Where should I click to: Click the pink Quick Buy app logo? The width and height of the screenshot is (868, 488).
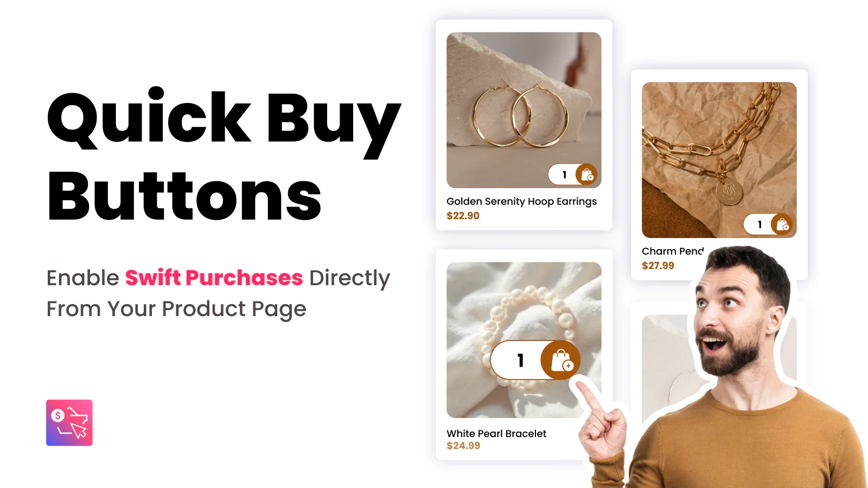click(x=69, y=423)
